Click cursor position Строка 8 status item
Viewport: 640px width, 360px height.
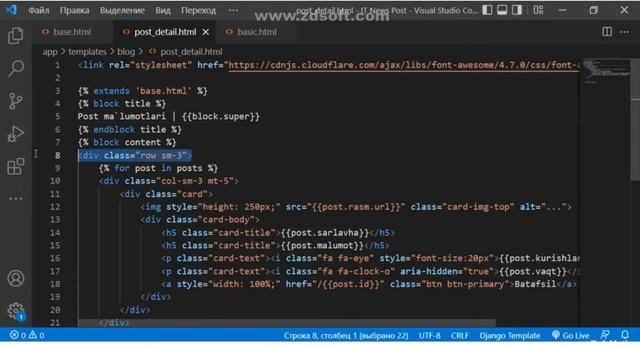[x=346, y=336]
